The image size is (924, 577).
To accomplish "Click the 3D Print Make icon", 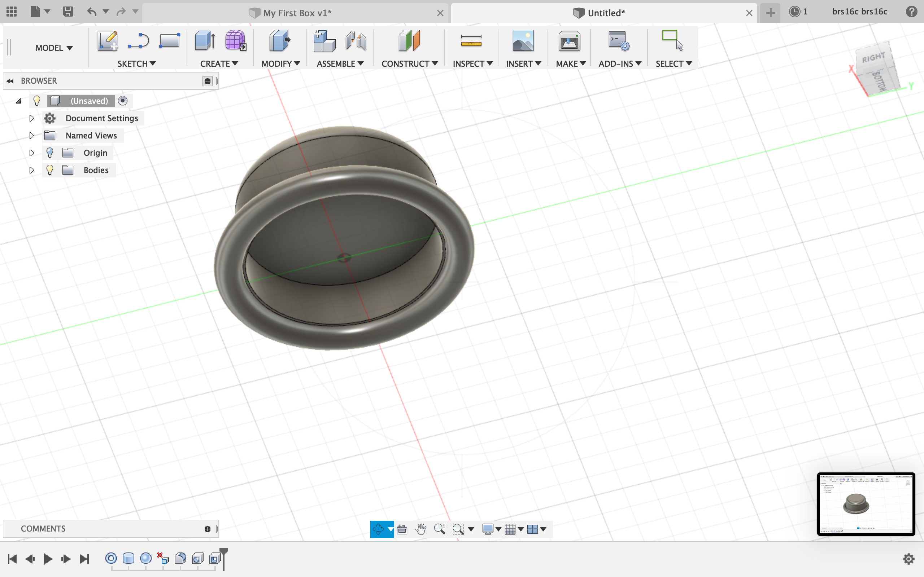I will [x=569, y=41].
